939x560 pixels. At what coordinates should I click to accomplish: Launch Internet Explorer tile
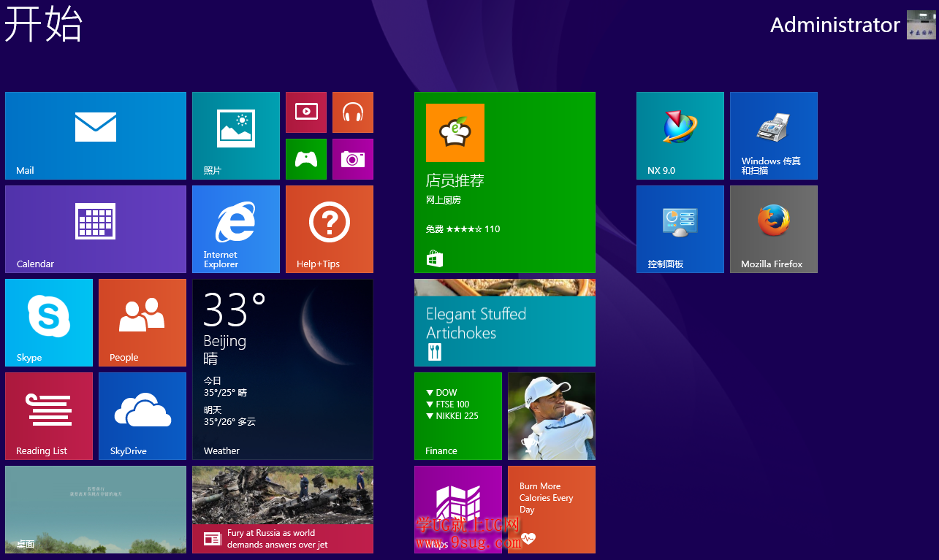tap(236, 229)
